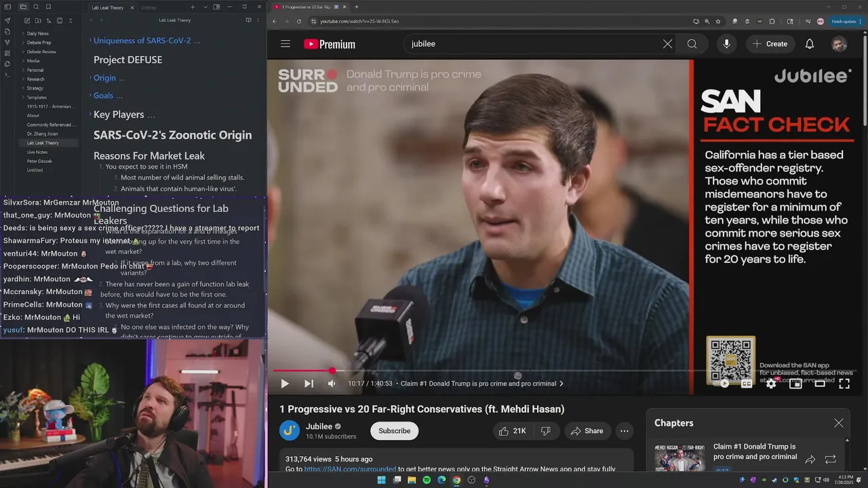
Task: Enter fullscreen video mode
Action: point(844,384)
